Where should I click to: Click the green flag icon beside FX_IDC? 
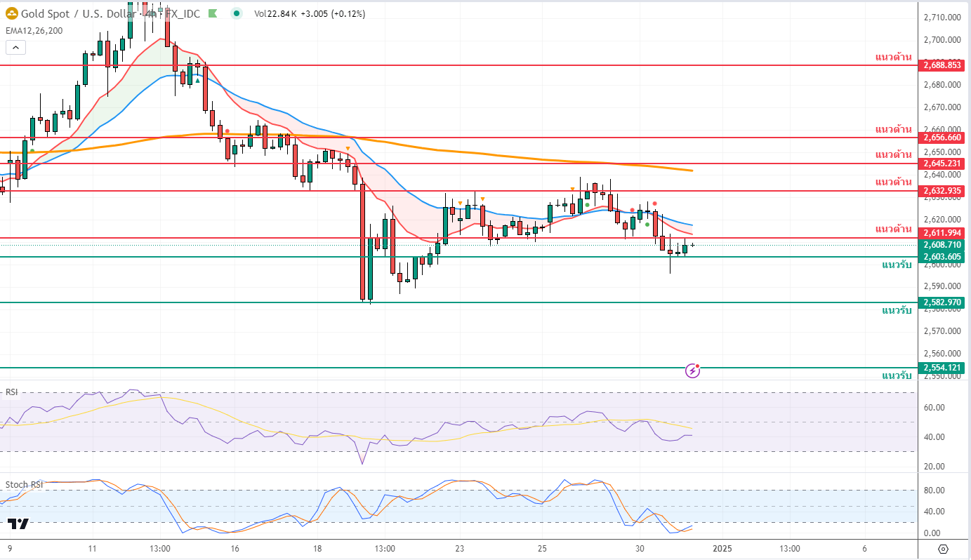[x=213, y=13]
